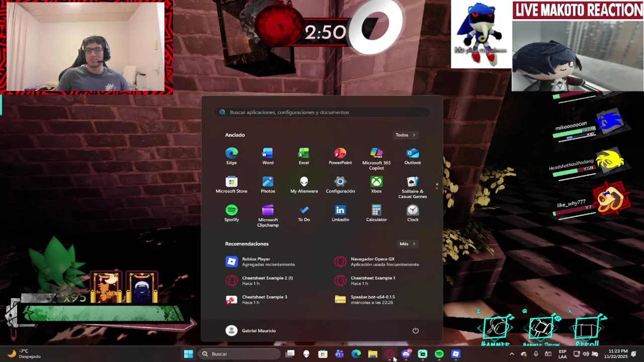Viewport: 644px width, 362px height.
Task: Open the notifications bell icon
Action: coord(634,354)
